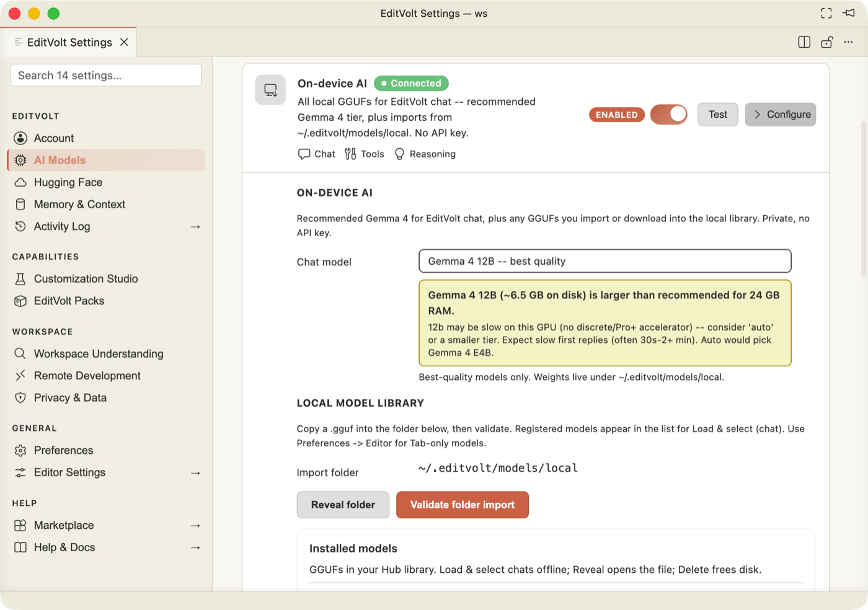This screenshot has height=610, width=868.
Task: Click the settings panel vertical scrollbar
Action: click(864, 198)
